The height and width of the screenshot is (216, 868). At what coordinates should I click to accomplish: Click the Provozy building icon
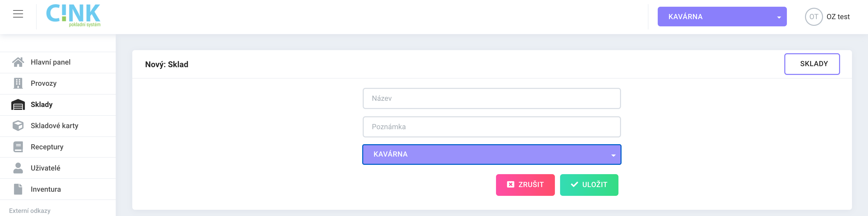[18, 83]
